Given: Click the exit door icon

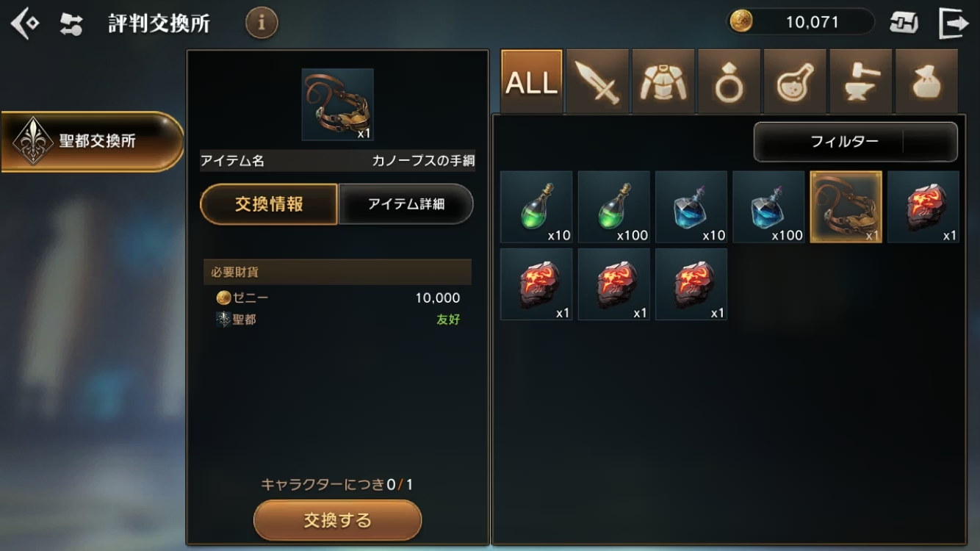Looking at the screenshot, I should (954, 23).
